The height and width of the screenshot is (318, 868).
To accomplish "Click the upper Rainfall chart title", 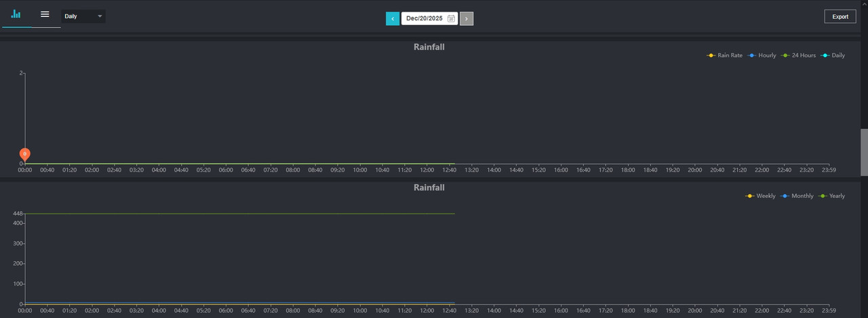I will click(x=429, y=47).
